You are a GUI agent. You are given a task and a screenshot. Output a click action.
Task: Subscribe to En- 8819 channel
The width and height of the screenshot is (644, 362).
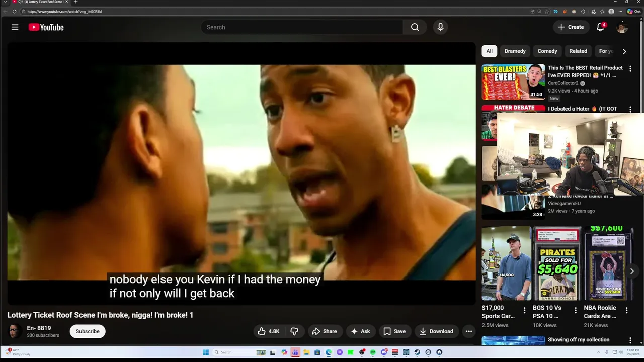coord(88,331)
